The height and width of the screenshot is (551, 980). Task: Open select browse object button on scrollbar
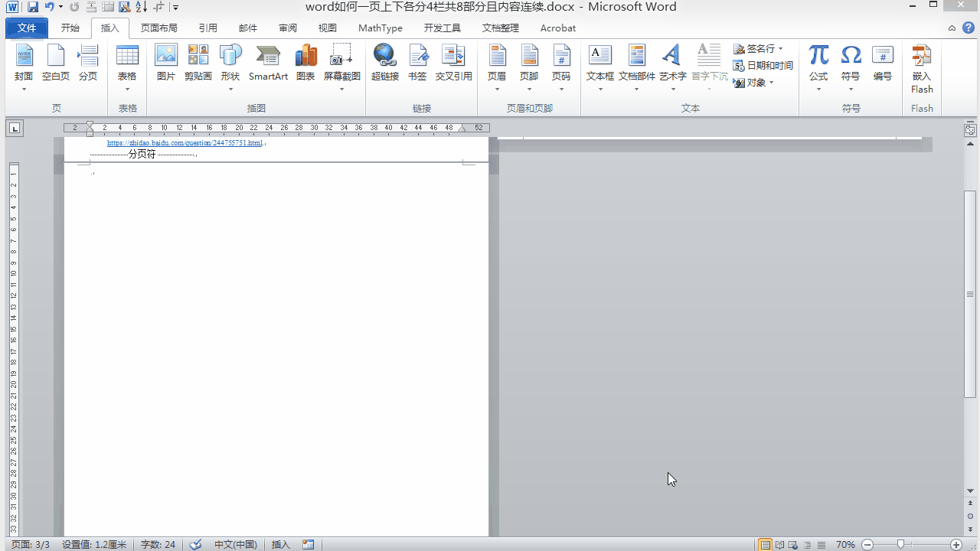(970, 516)
